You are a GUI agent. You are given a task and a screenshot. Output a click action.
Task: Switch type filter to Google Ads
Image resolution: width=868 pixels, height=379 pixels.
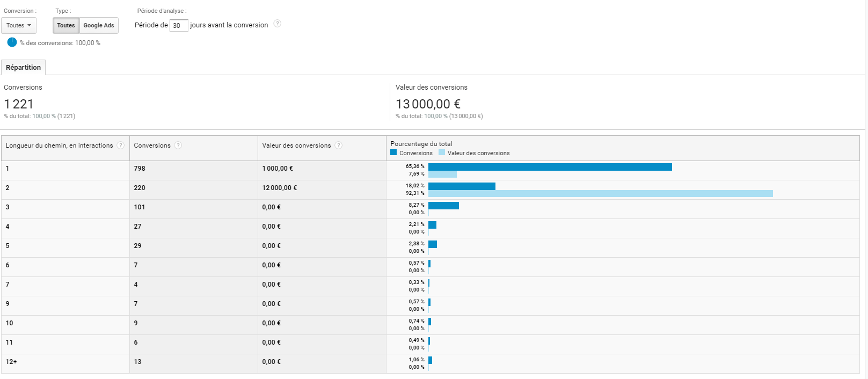[99, 25]
